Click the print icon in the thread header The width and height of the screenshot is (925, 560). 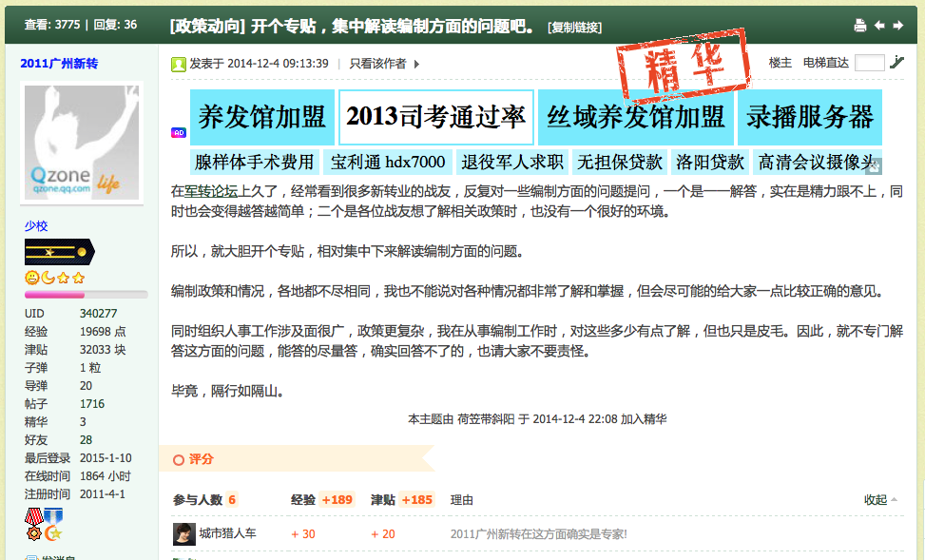(x=860, y=25)
